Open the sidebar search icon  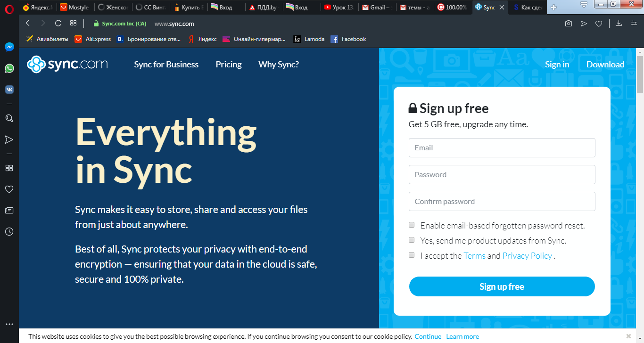coord(9,118)
